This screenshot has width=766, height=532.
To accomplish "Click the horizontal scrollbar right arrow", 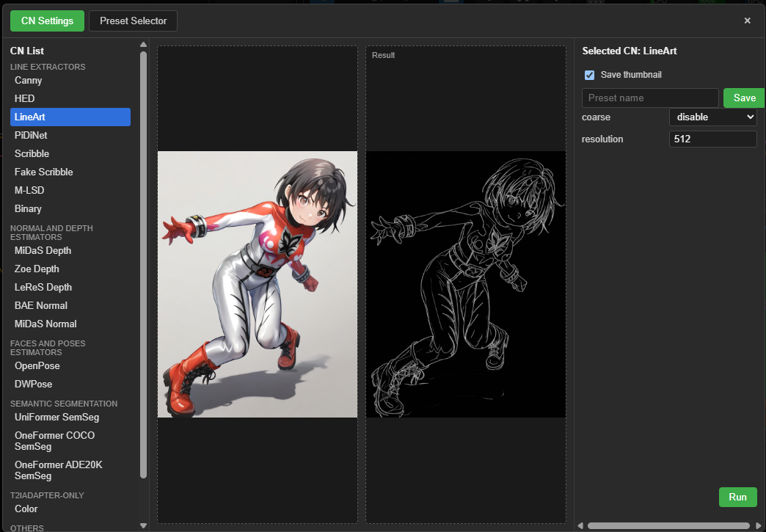I will [x=759, y=525].
